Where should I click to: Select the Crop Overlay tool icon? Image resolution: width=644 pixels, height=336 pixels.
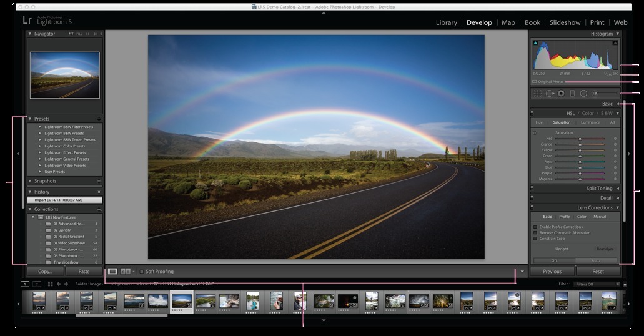click(x=537, y=93)
